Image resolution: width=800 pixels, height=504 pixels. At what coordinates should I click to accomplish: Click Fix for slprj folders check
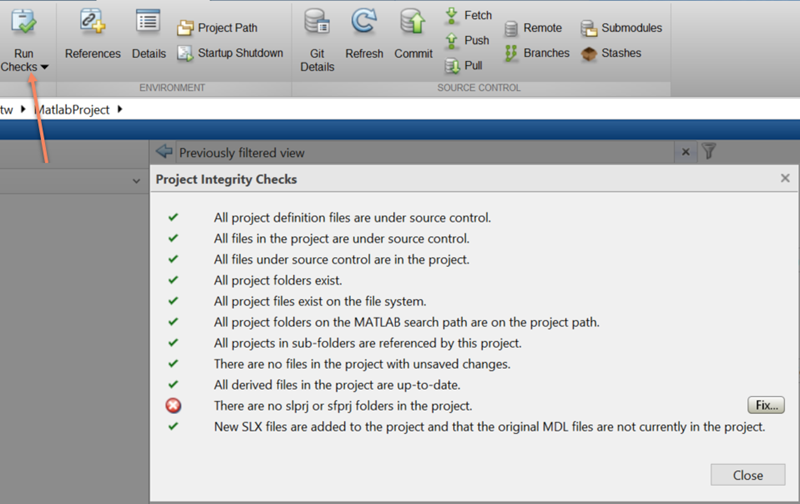click(765, 405)
